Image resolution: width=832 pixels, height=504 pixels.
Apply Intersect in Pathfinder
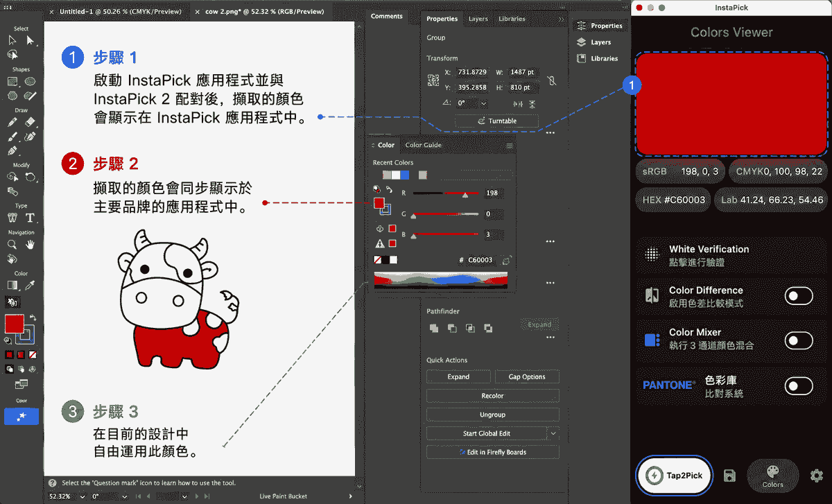click(470, 328)
